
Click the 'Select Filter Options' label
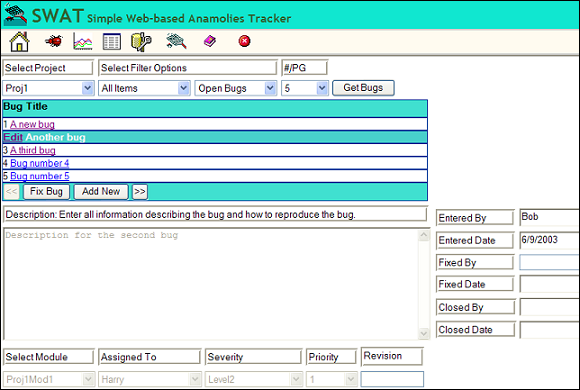click(x=188, y=68)
